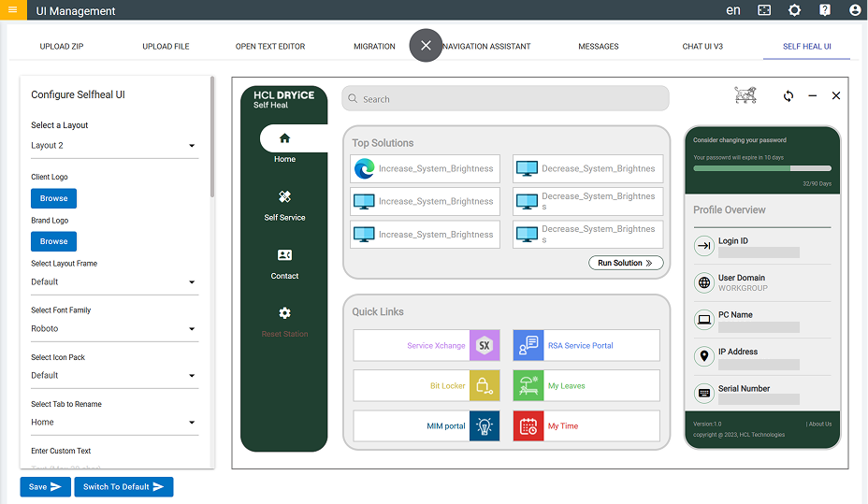Open the Service Xchange quick link

(427, 345)
